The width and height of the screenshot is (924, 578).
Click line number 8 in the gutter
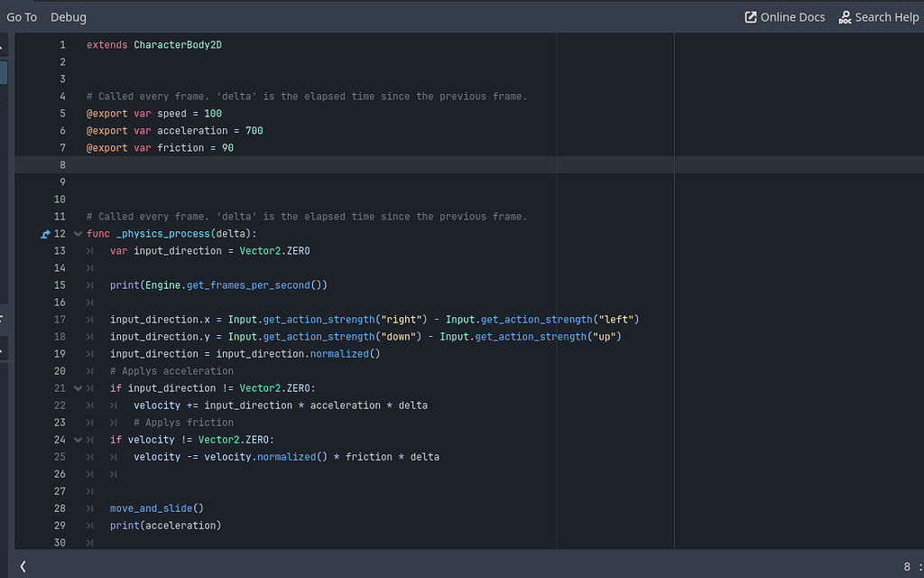pyautogui.click(x=62, y=165)
